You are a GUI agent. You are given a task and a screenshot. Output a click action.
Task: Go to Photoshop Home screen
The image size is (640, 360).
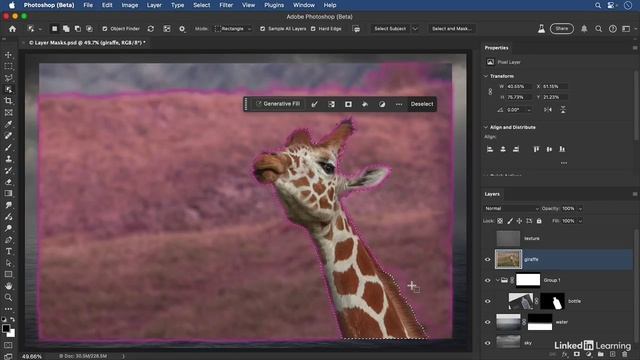coord(12,29)
